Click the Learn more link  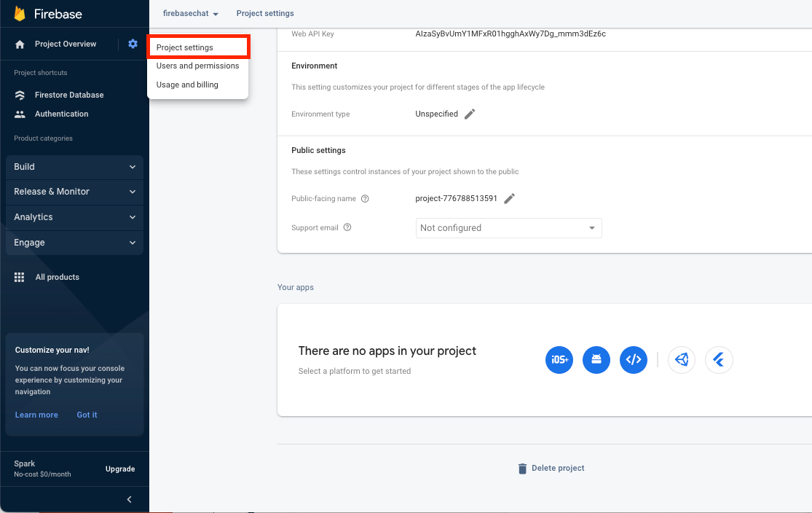click(x=36, y=415)
